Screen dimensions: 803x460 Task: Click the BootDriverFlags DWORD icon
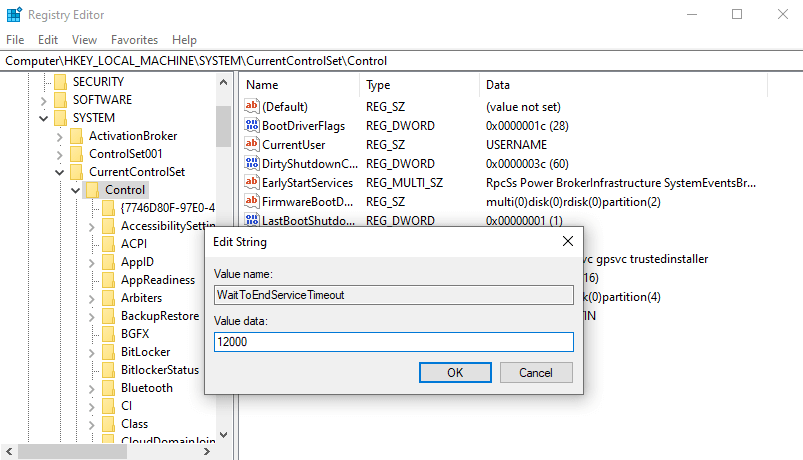pos(251,125)
